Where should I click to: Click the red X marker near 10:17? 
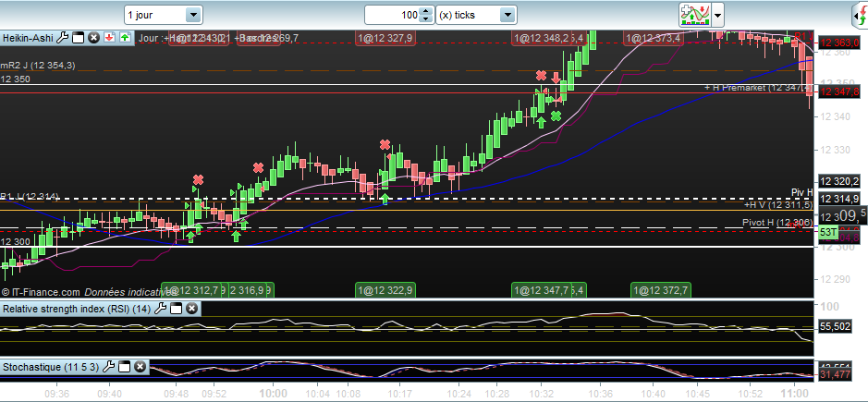(385, 145)
